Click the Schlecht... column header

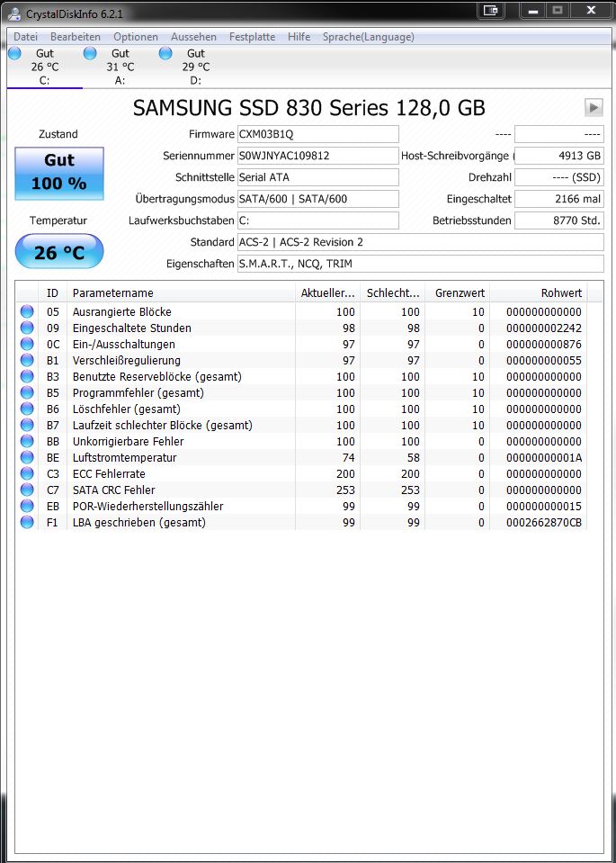pos(393,292)
